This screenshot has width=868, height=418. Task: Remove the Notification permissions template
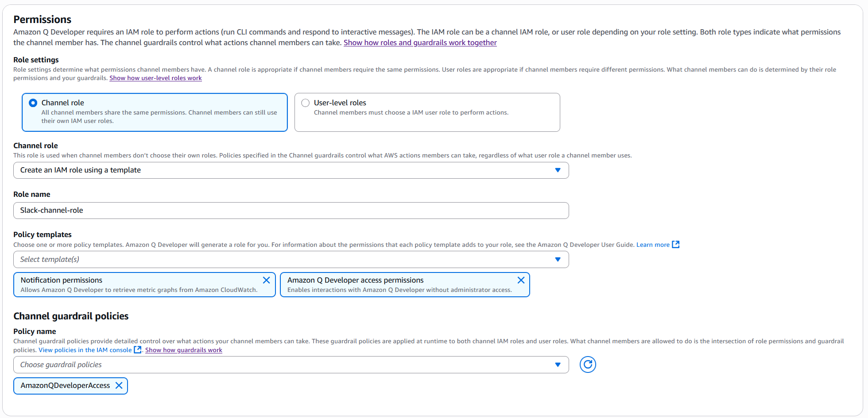click(x=266, y=280)
